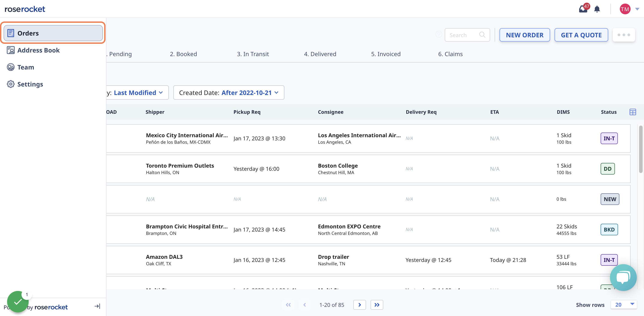
Task: Collapse the sidebar with the arrow icon
Action: click(x=97, y=306)
